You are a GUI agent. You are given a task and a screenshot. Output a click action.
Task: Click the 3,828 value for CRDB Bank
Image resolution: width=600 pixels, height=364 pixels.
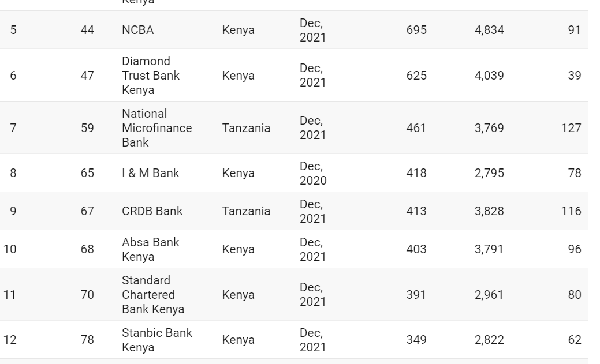(489, 211)
